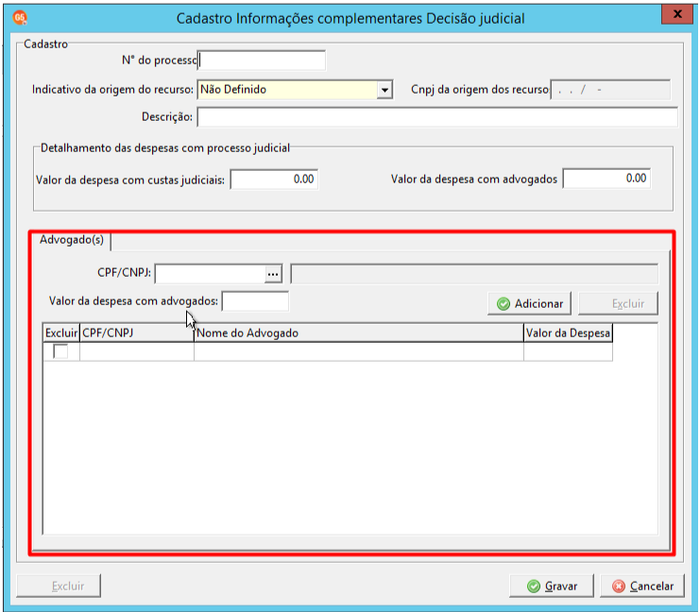Click the CPF/CNPJ input field

click(210, 274)
